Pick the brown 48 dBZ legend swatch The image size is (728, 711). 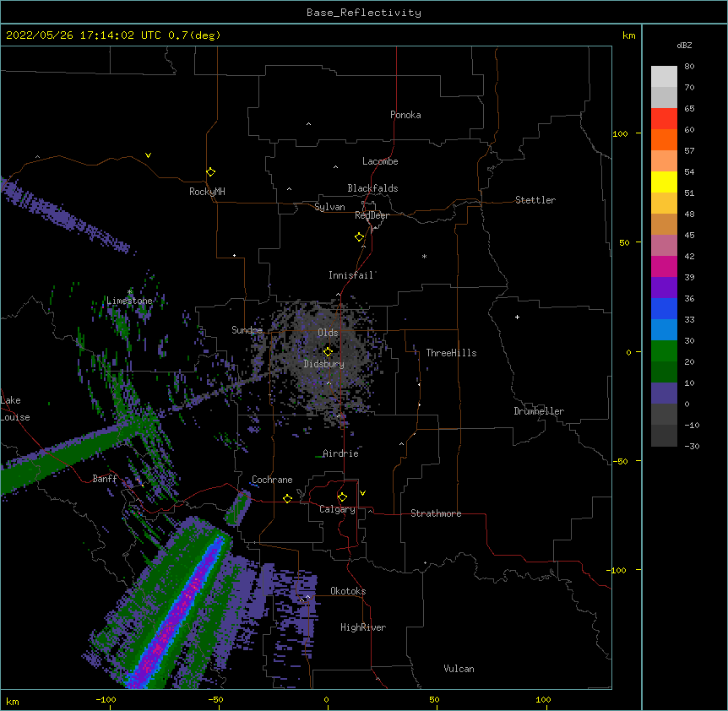coord(664,224)
